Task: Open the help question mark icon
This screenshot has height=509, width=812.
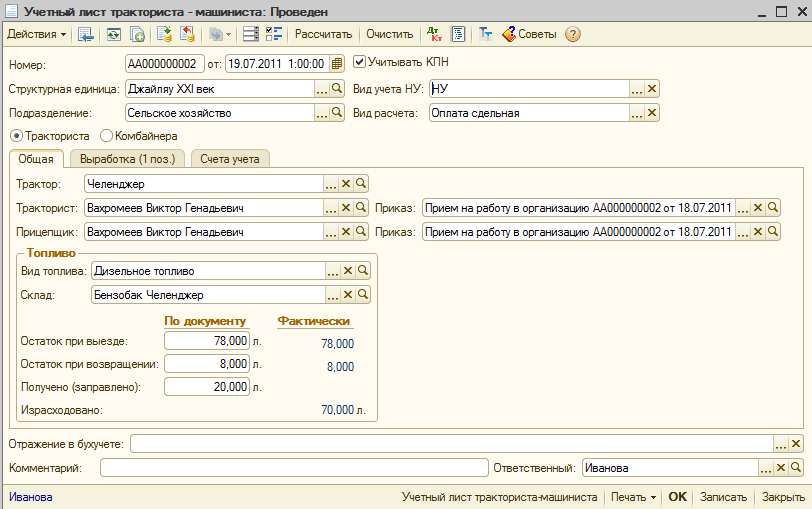Action: 573,34
